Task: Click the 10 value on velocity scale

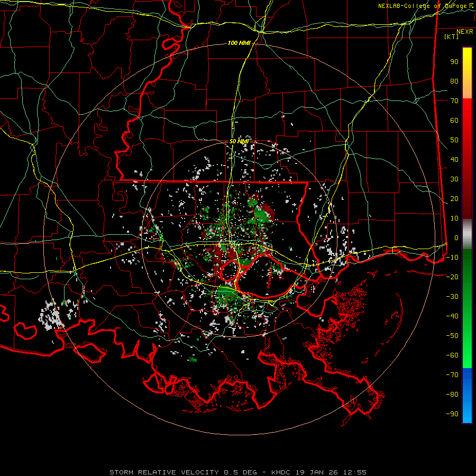Action: 454,218
